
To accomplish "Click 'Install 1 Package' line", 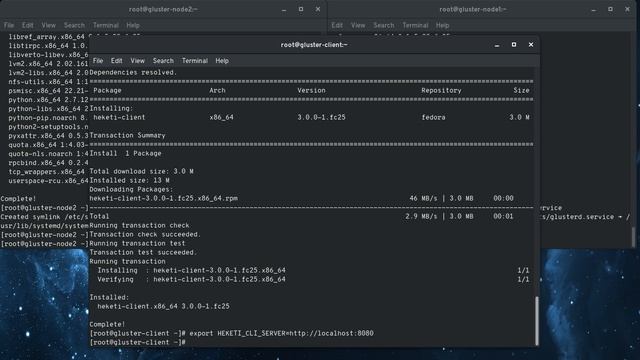I will [125, 153].
